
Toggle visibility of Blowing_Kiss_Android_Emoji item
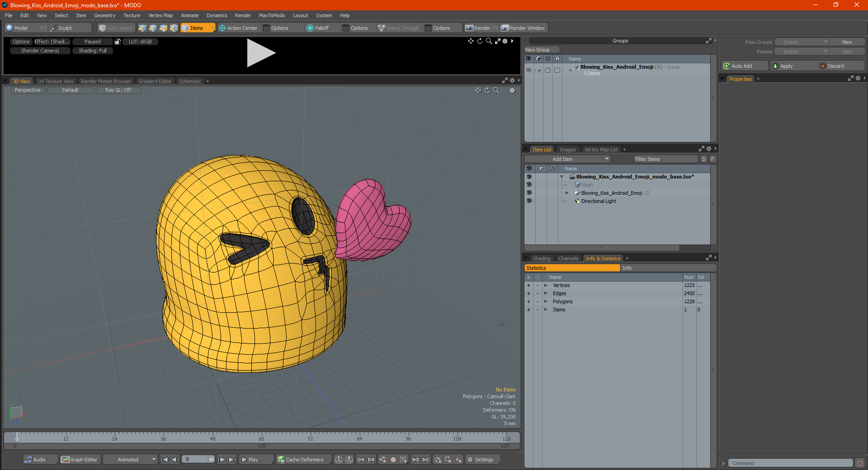click(529, 193)
